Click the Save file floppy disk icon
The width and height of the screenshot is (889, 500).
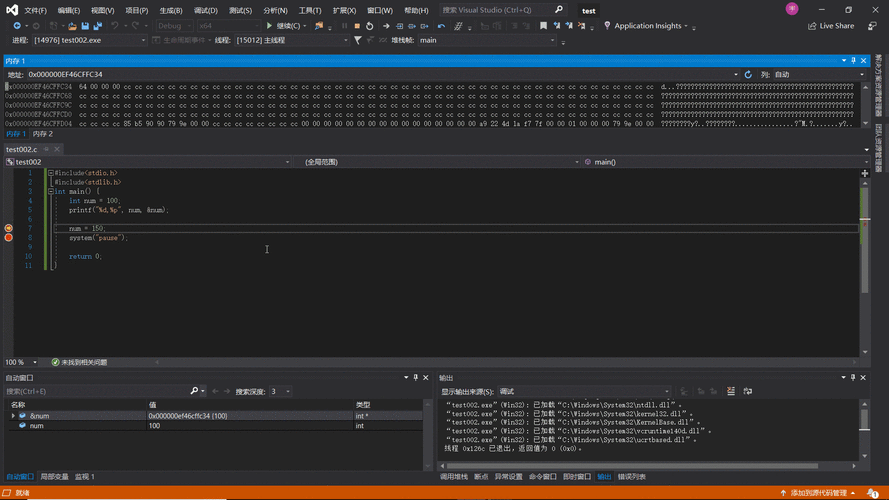click(85, 26)
